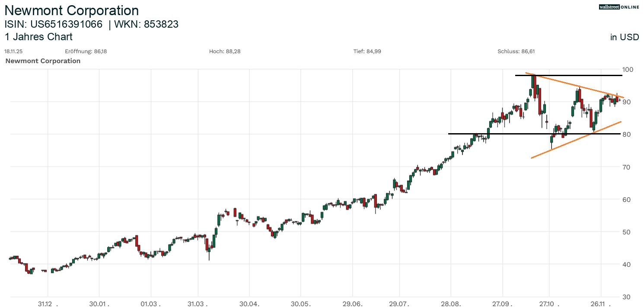Image resolution: width=644 pixels, height=307 pixels.
Task: Click the ISIN US6516391066 text
Action: tap(54, 24)
